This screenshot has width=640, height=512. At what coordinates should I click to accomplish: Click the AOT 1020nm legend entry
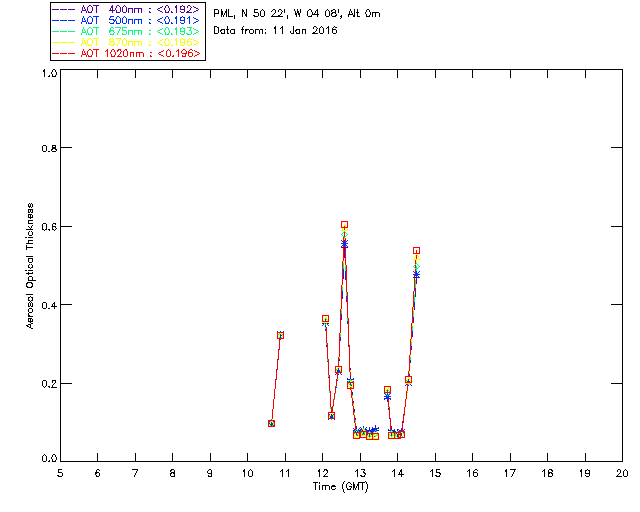point(127,53)
